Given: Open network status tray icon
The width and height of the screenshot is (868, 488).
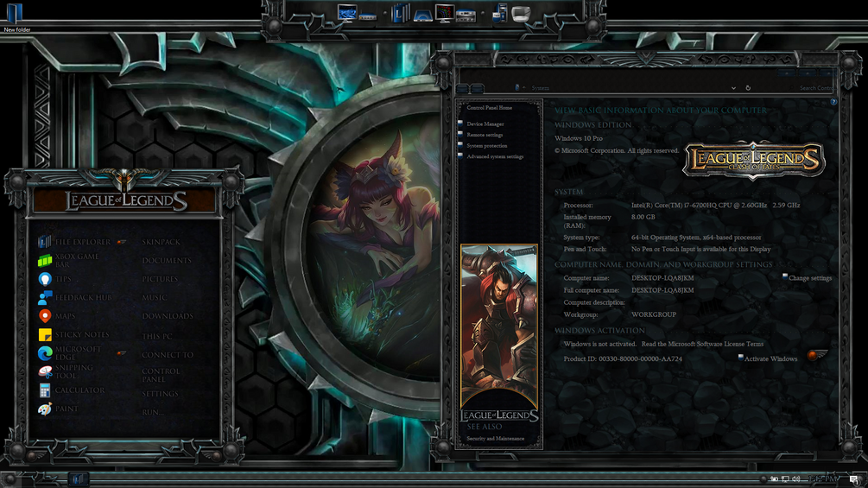Looking at the screenshot, I should 785,479.
